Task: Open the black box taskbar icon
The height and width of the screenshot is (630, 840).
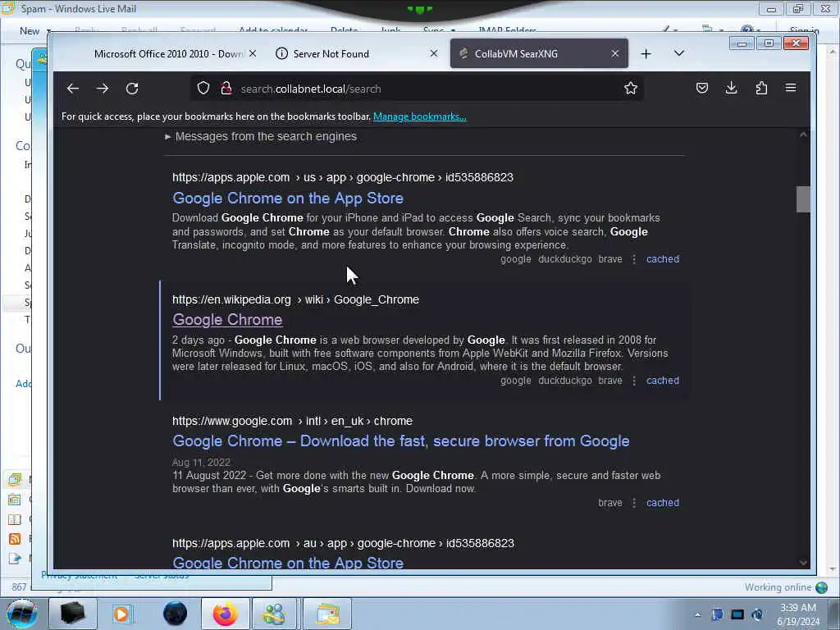Action: pos(72,614)
